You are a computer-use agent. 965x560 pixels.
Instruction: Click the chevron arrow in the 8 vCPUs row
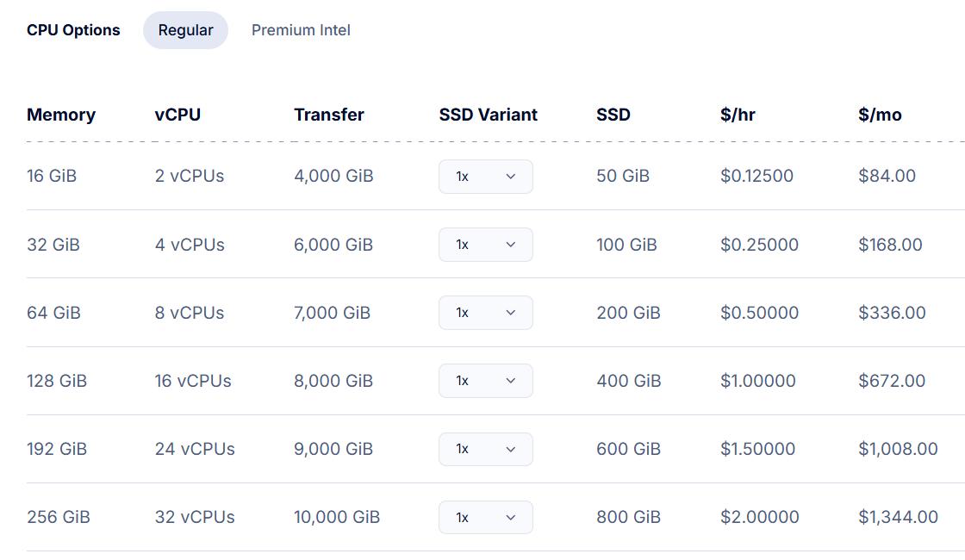tap(510, 313)
